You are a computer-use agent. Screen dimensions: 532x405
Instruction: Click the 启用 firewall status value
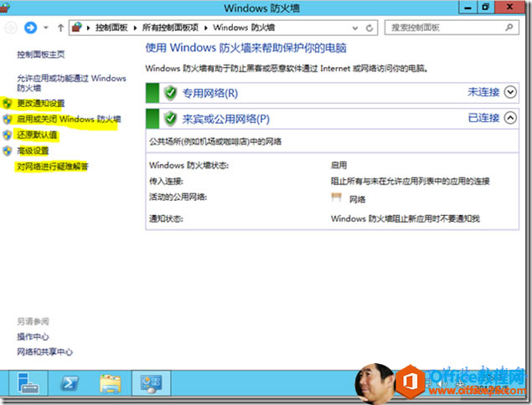338,166
